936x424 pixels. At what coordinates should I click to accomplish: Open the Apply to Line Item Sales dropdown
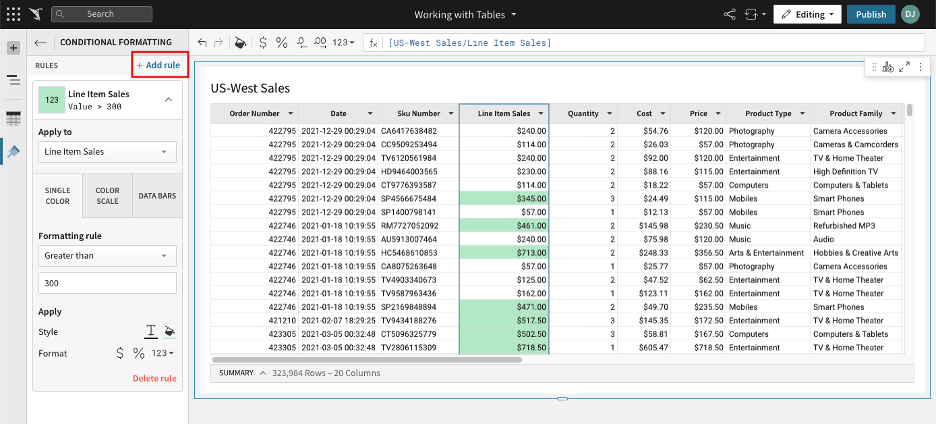point(107,152)
